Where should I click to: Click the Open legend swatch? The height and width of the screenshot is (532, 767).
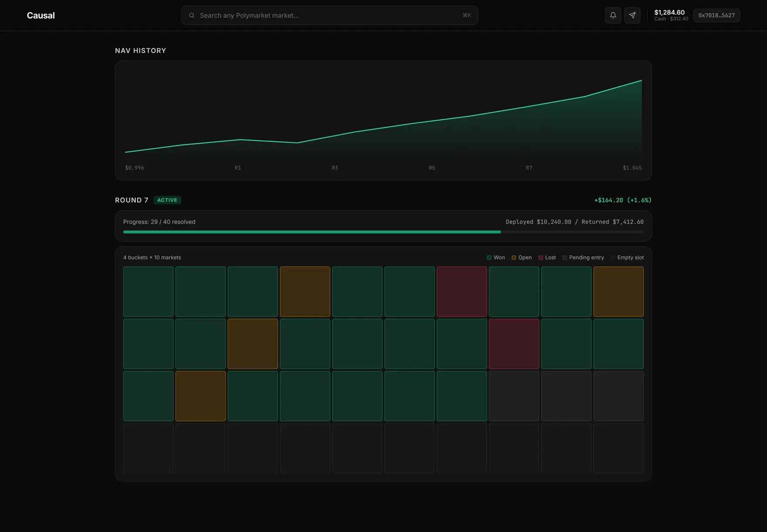tap(514, 258)
